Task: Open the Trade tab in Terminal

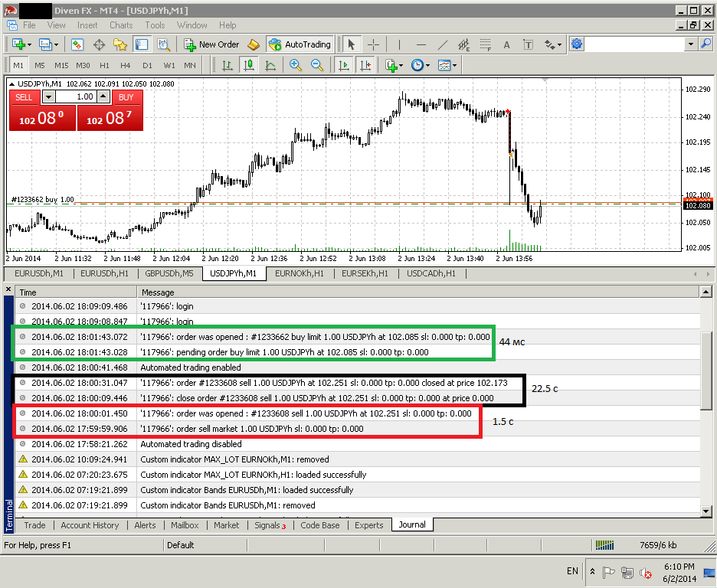Action: [x=34, y=525]
